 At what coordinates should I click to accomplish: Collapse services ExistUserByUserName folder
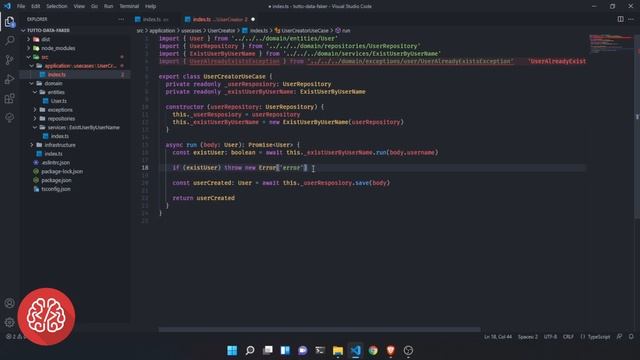[83, 127]
